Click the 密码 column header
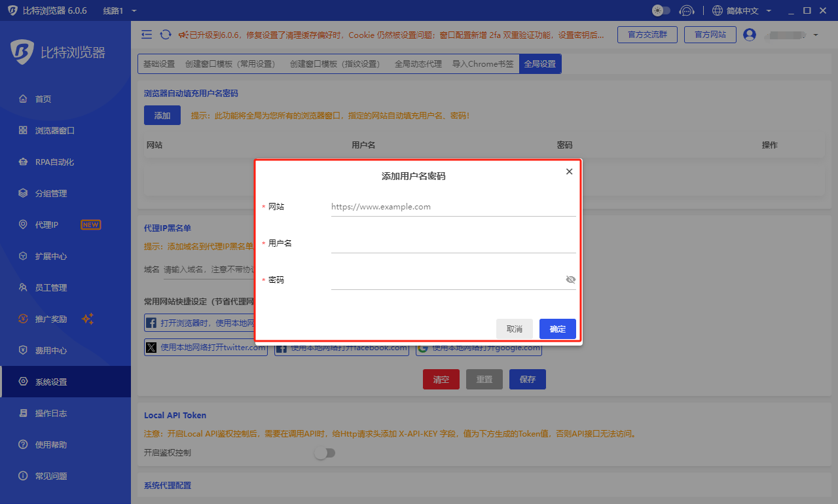 click(x=564, y=145)
